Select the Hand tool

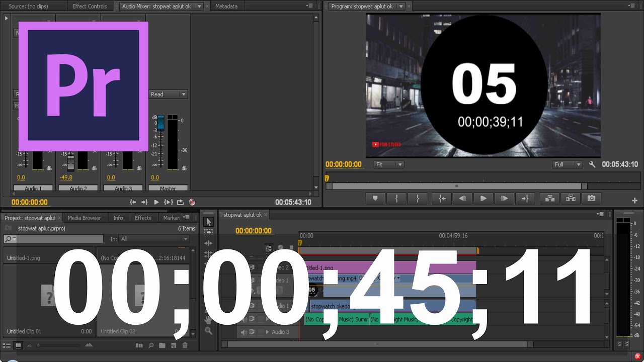(x=209, y=320)
